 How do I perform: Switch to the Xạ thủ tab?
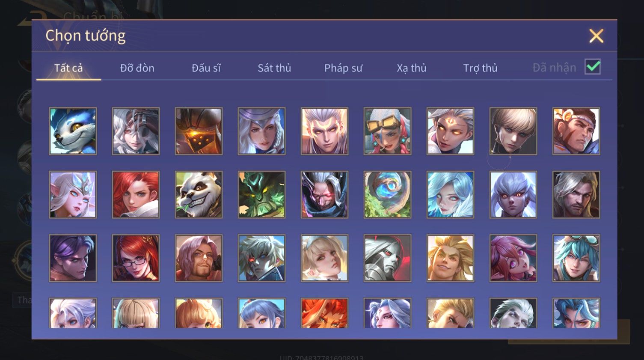pos(412,68)
